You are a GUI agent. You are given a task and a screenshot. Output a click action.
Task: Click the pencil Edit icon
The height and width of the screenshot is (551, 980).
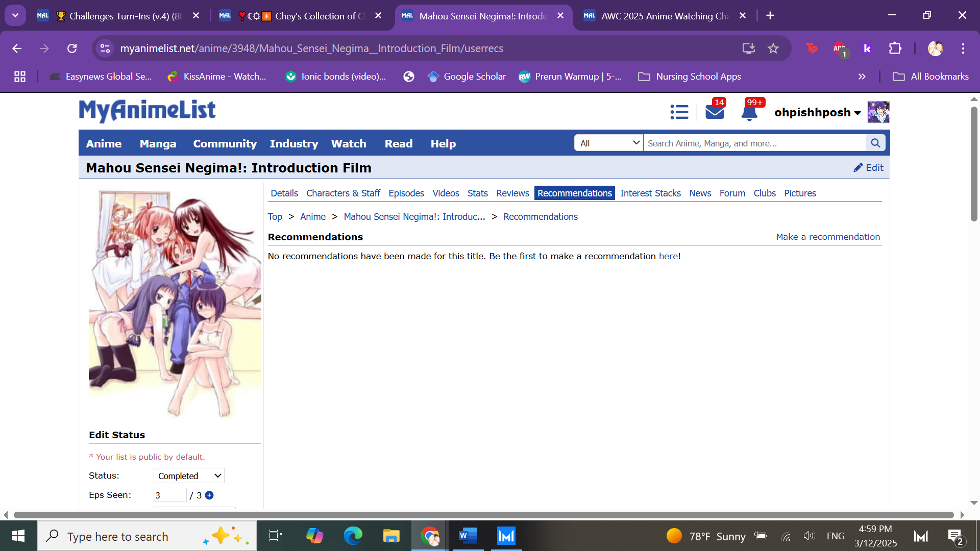[859, 168]
